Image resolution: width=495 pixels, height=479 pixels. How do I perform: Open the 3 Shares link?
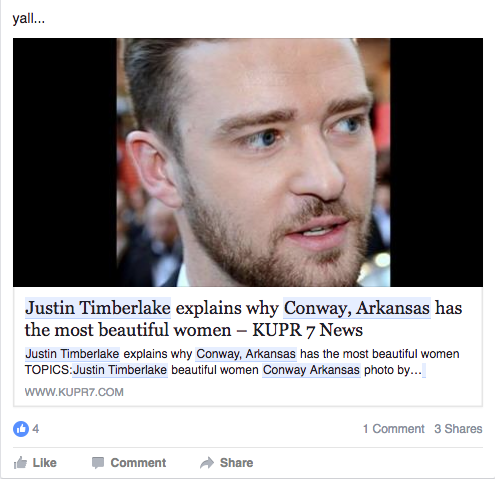point(458,429)
